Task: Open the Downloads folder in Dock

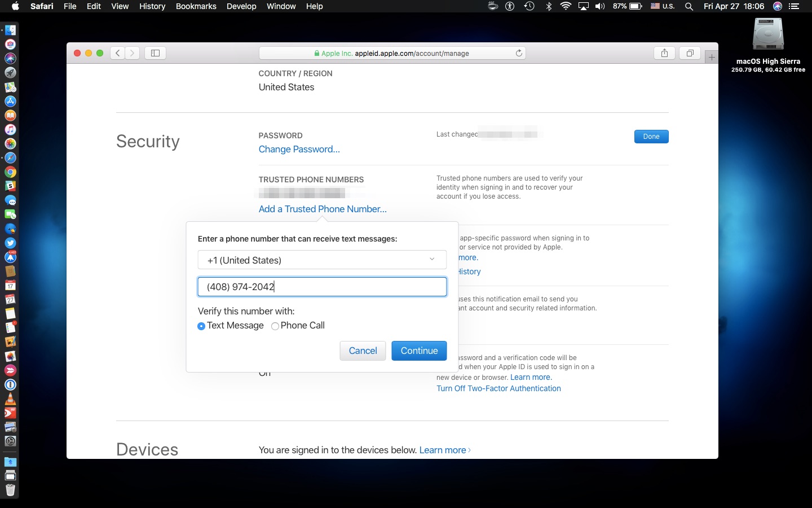Action: click(10, 462)
